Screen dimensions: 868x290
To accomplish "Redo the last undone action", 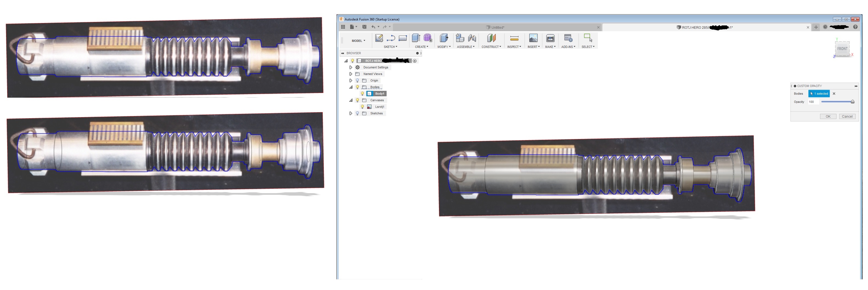I will tap(384, 27).
